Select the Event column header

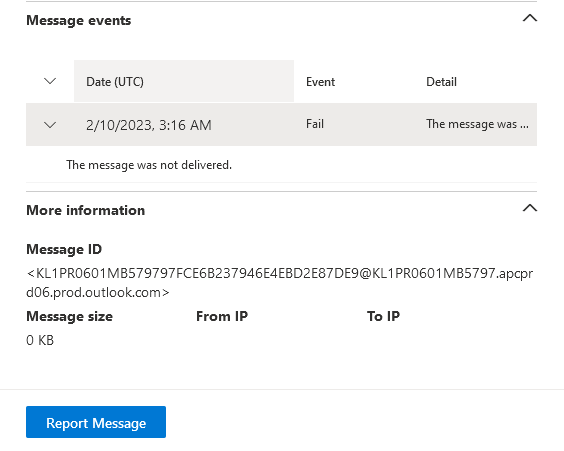tap(320, 82)
